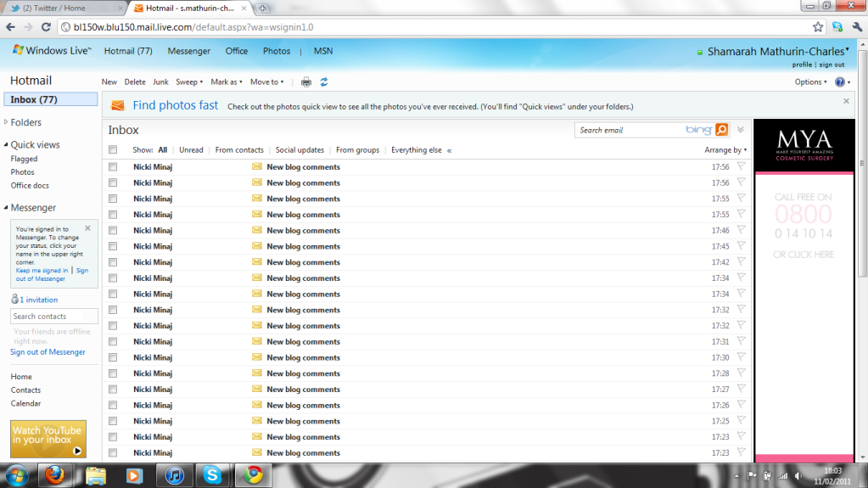Open Skype from the taskbar

(x=213, y=475)
